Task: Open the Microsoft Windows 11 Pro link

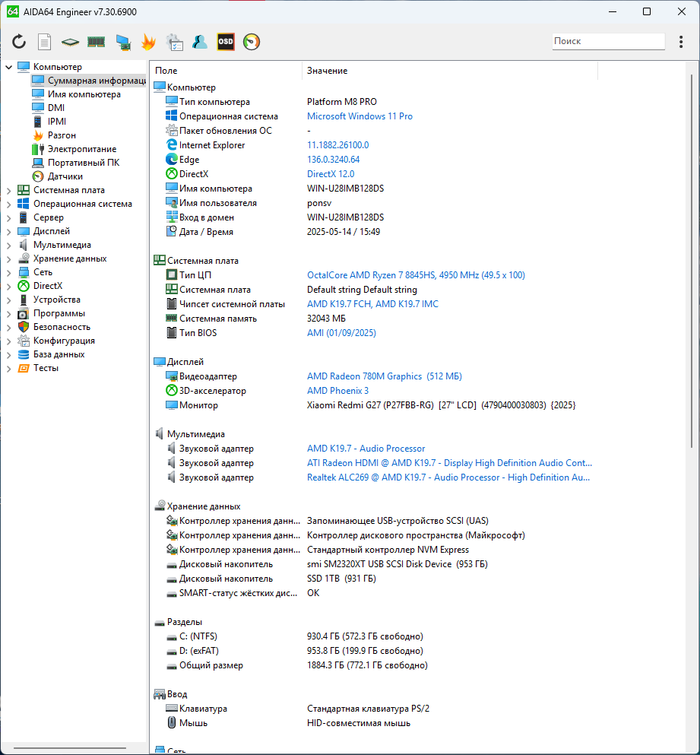Action: coord(360,116)
